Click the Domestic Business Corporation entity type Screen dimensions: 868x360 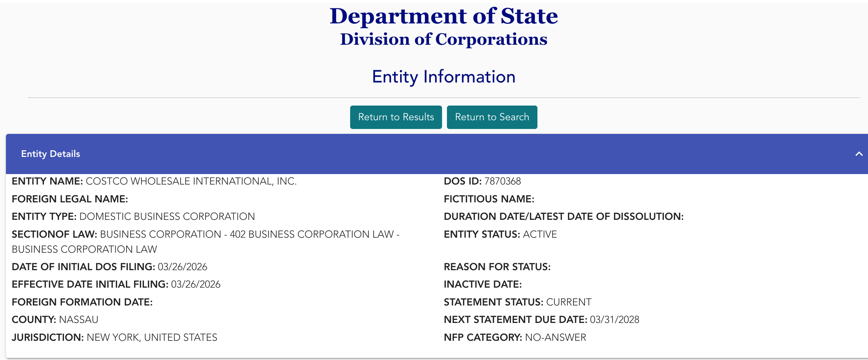(167, 216)
